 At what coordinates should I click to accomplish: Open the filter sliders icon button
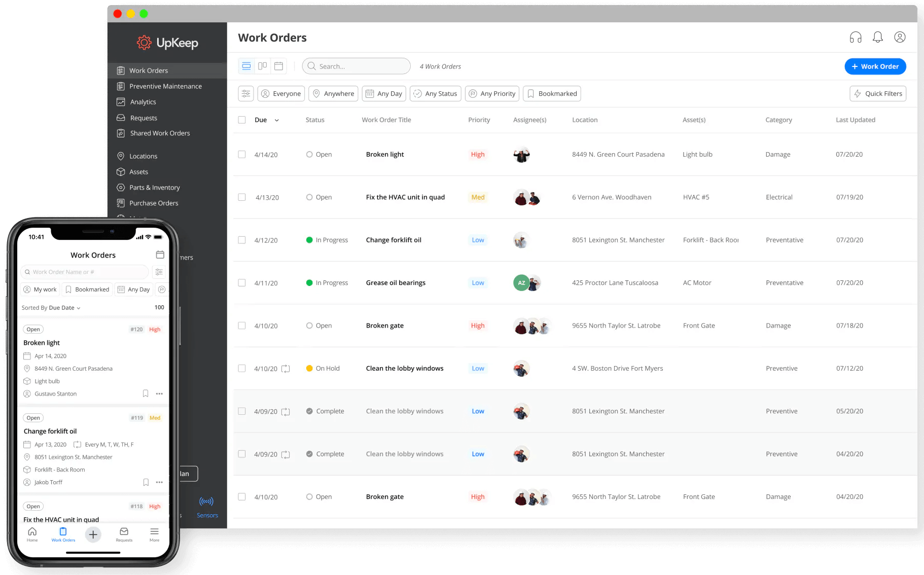click(246, 93)
